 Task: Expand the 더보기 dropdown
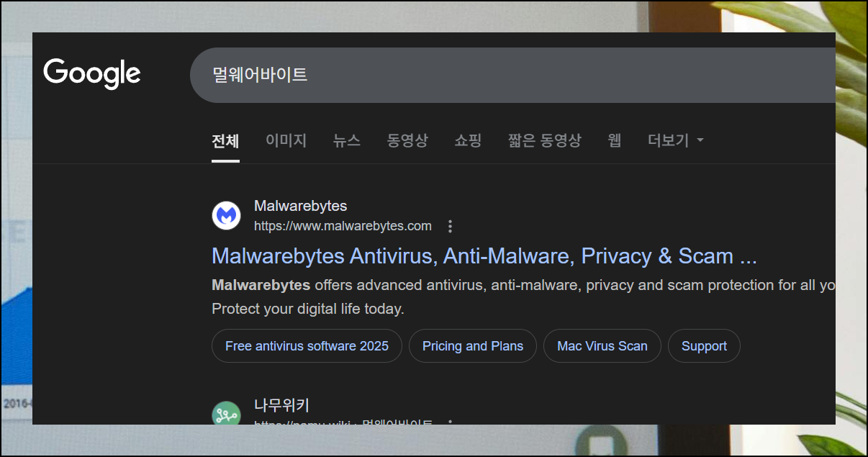point(675,140)
